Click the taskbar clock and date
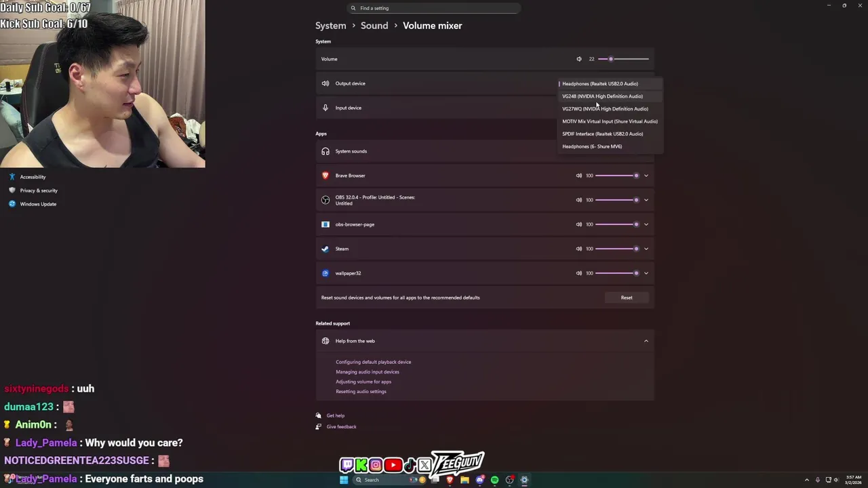The image size is (868, 488). coord(853,480)
